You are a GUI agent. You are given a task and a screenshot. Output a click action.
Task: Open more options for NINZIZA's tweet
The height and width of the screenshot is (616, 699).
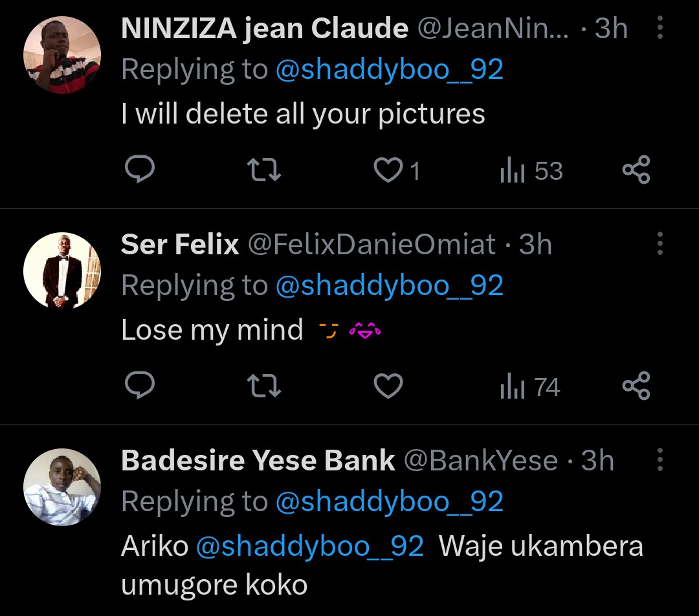[x=660, y=28]
